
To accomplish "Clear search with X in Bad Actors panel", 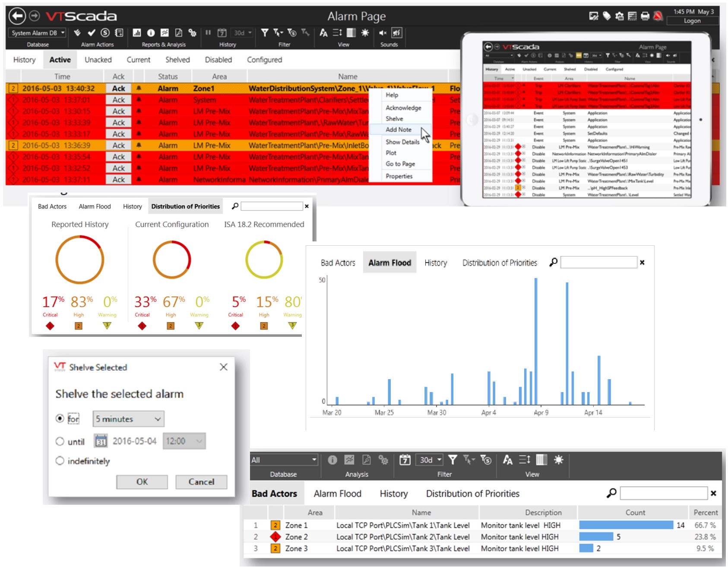I will (713, 493).
